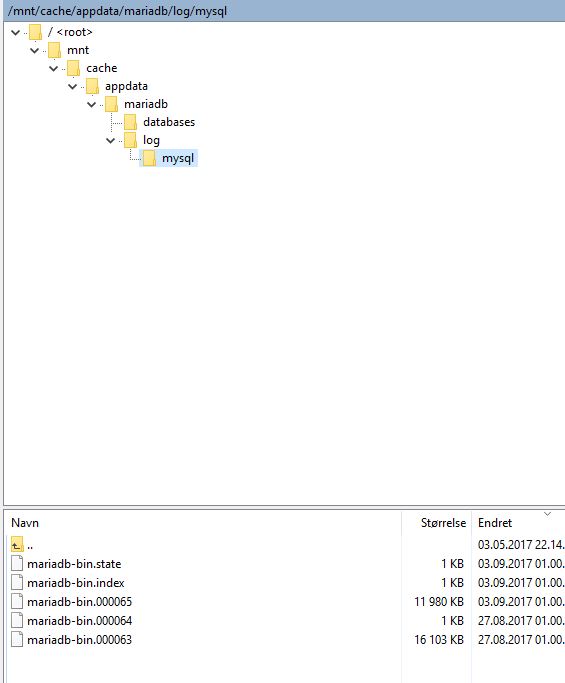Select the .. parent directory entry

(x=30, y=545)
